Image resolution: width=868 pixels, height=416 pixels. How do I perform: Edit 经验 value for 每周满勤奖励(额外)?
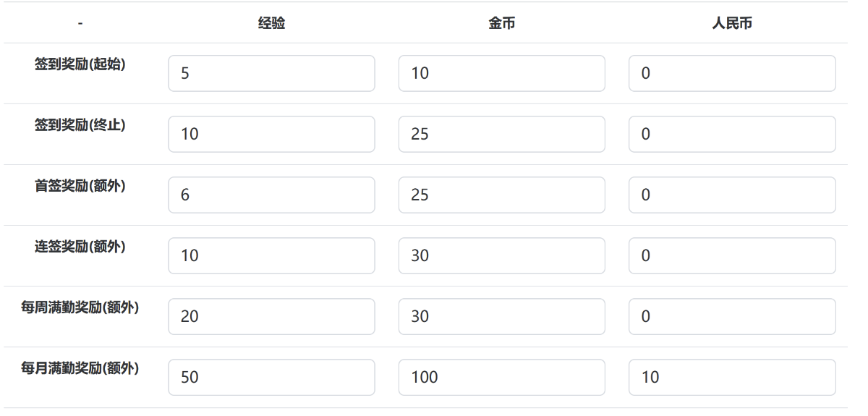click(x=271, y=316)
